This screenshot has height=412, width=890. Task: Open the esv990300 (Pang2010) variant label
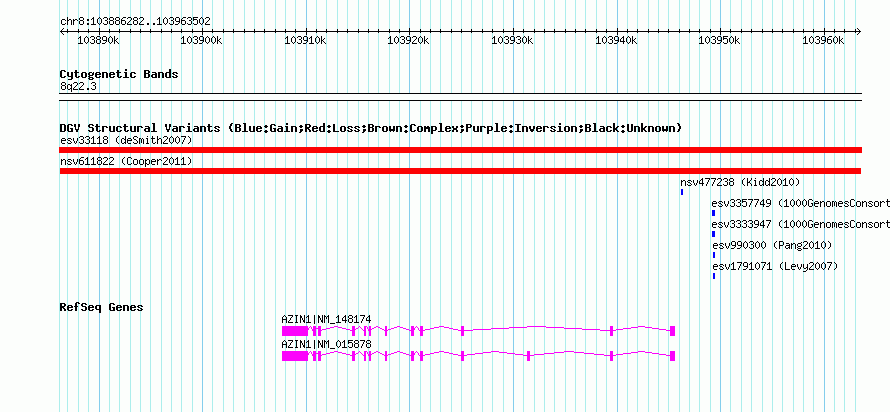(772, 245)
